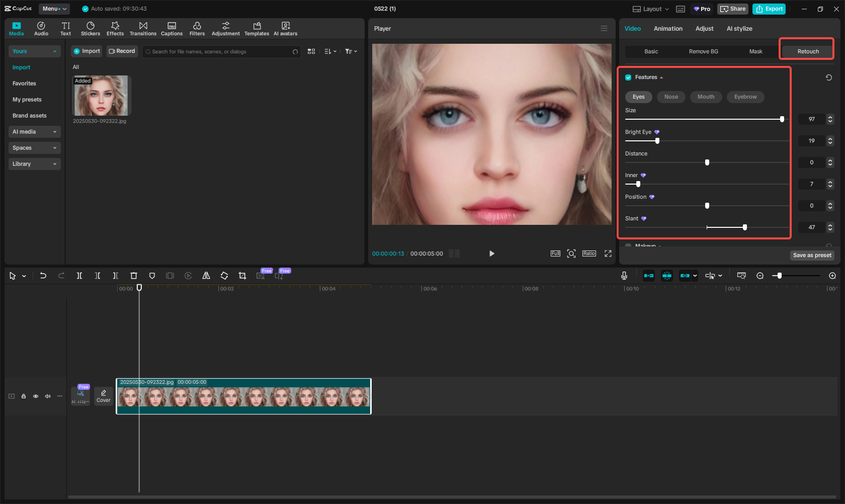Open the Stickers panel
This screenshot has width=845, height=504.
point(91,29)
